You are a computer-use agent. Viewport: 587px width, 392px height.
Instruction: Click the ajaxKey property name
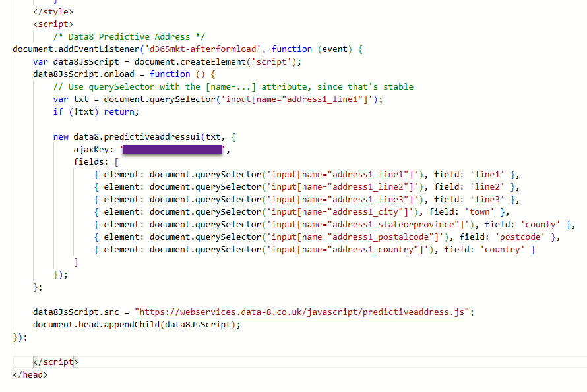tap(94, 150)
